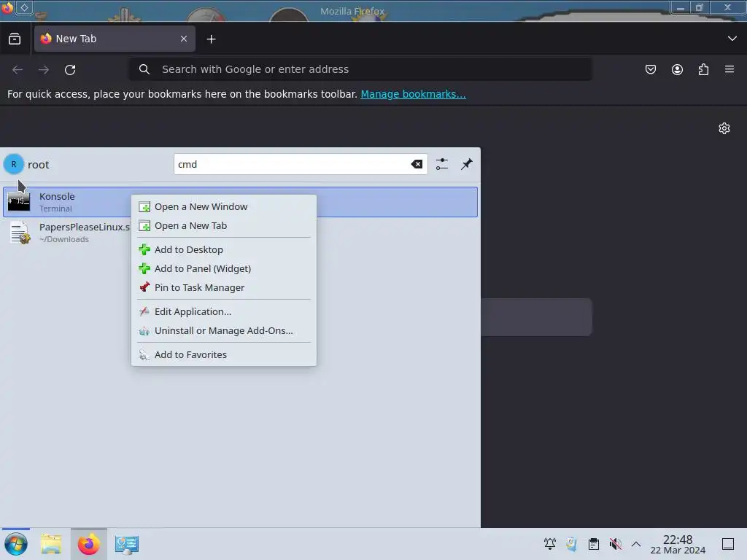The image size is (747, 560).
Task: Focus the Firefox address bar
Action: click(360, 69)
